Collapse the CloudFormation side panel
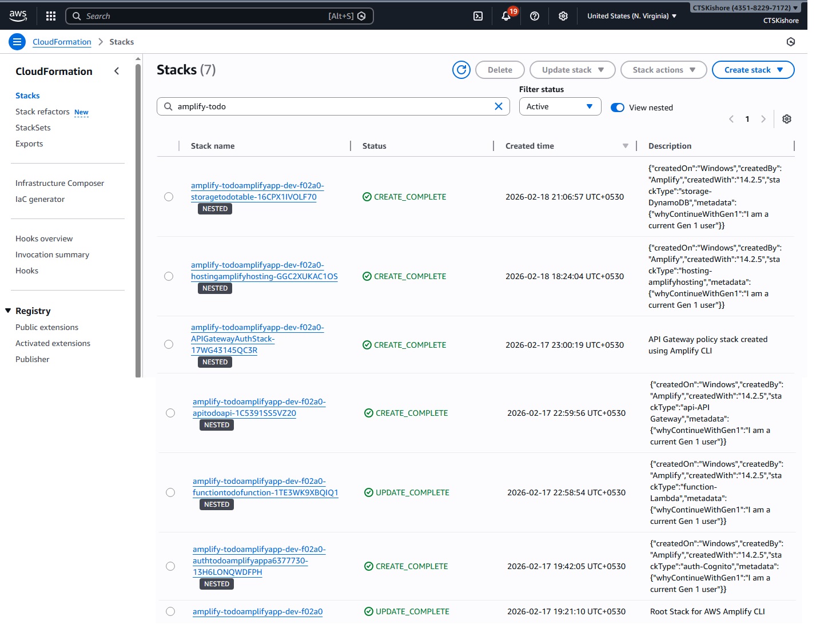Viewport: 820px width, 644px height. pos(117,71)
